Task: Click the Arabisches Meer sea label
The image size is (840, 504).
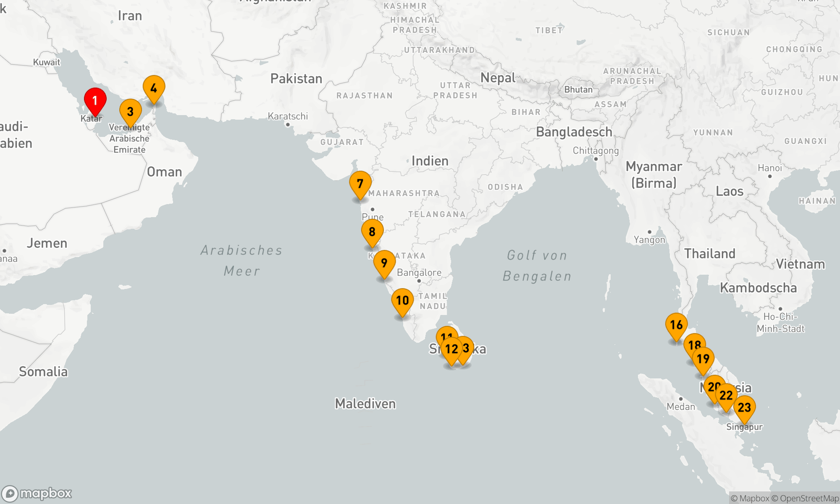Action: 241,260
